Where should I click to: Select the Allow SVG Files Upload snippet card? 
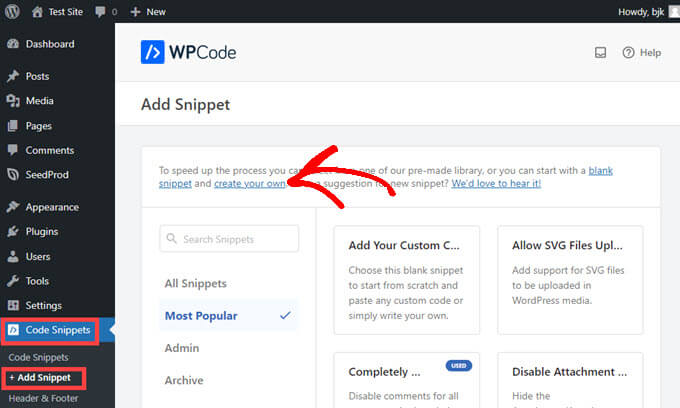(570, 279)
